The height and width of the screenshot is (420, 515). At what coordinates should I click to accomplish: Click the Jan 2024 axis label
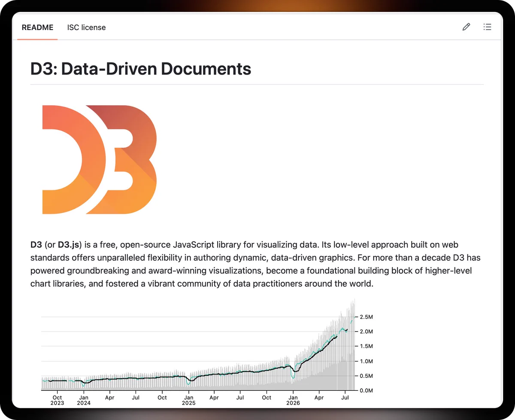(84, 400)
